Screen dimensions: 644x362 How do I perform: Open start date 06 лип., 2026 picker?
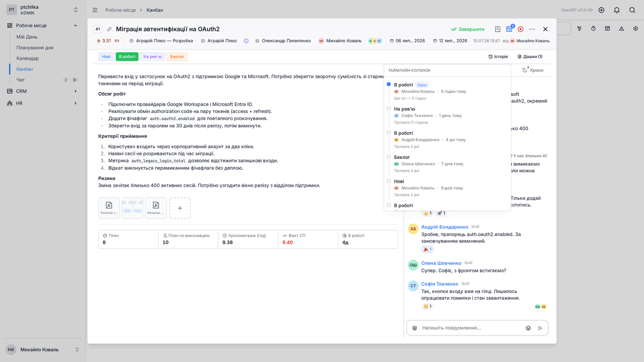pos(407,41)
